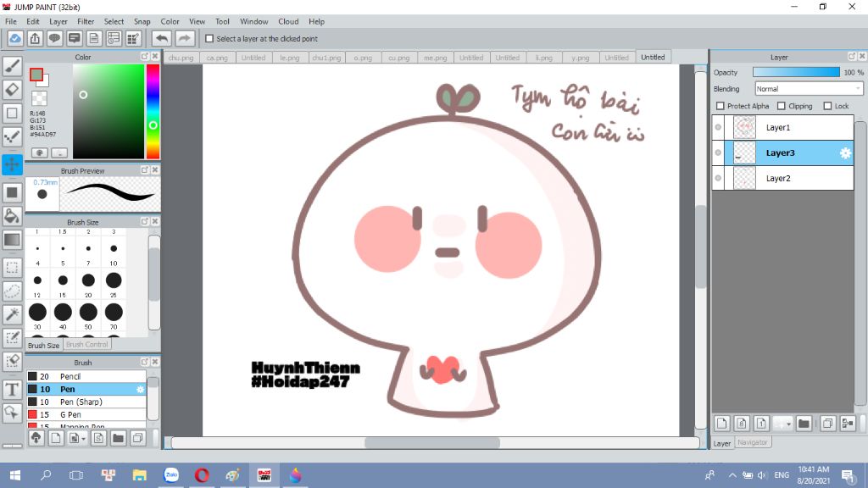Click the canvas horizontal scrollbar

point(431,442)
